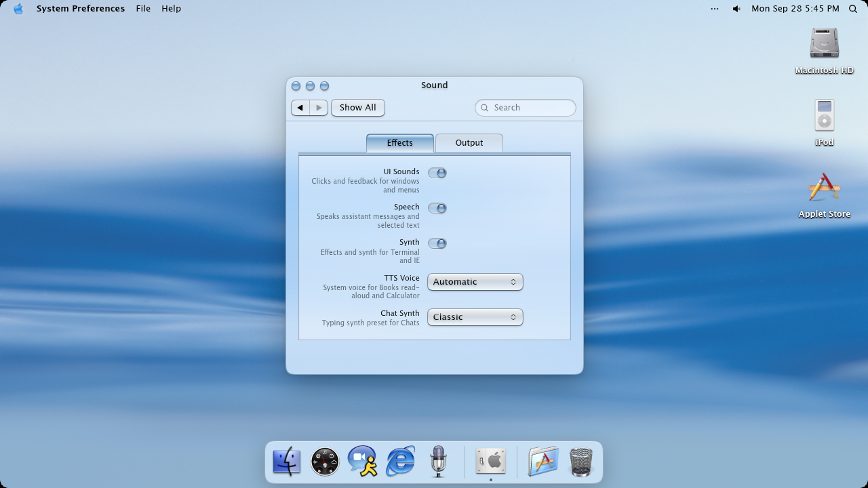Image resolution: width=868 pixels, height=488 pixels.
Task: Open the TTS Voice Automatic dropdown
Action: point(475,282)
